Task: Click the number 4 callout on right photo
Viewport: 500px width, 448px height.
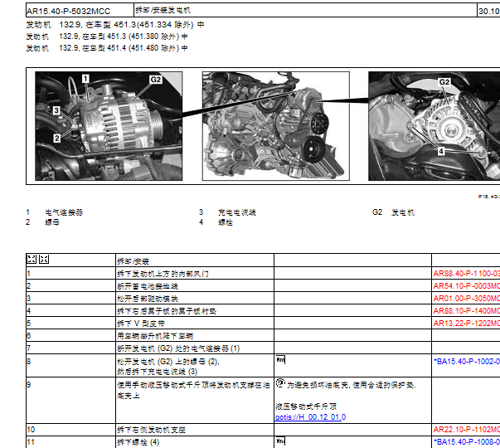Action: click(x=441, y=151)
